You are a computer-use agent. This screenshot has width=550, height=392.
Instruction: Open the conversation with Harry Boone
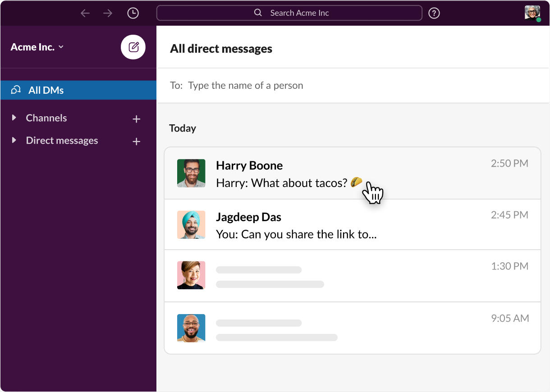click(316, 173)
